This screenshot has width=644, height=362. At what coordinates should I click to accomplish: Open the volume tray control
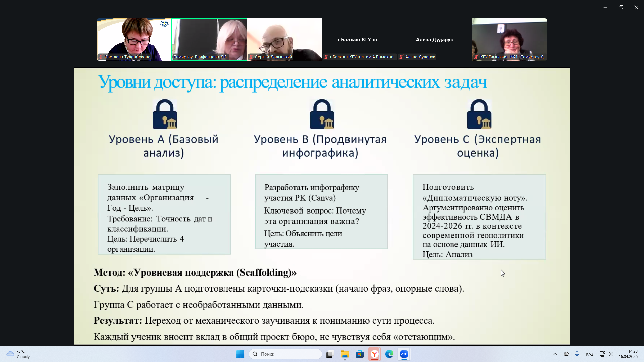610,354
